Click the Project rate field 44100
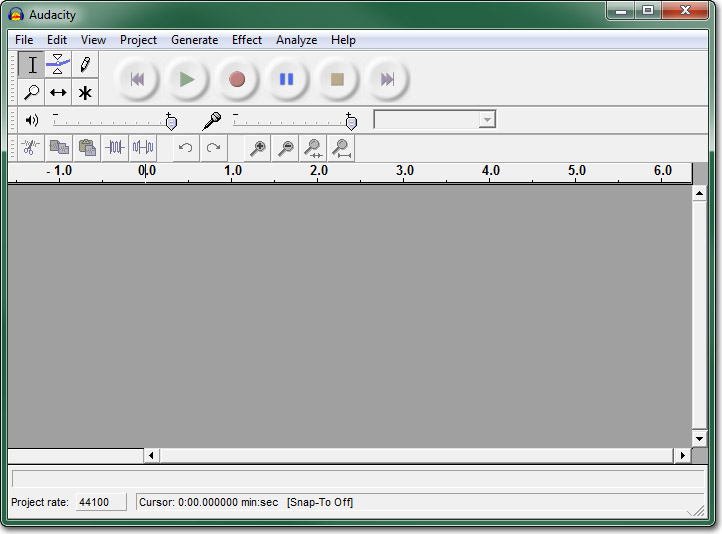 point(101,502)
